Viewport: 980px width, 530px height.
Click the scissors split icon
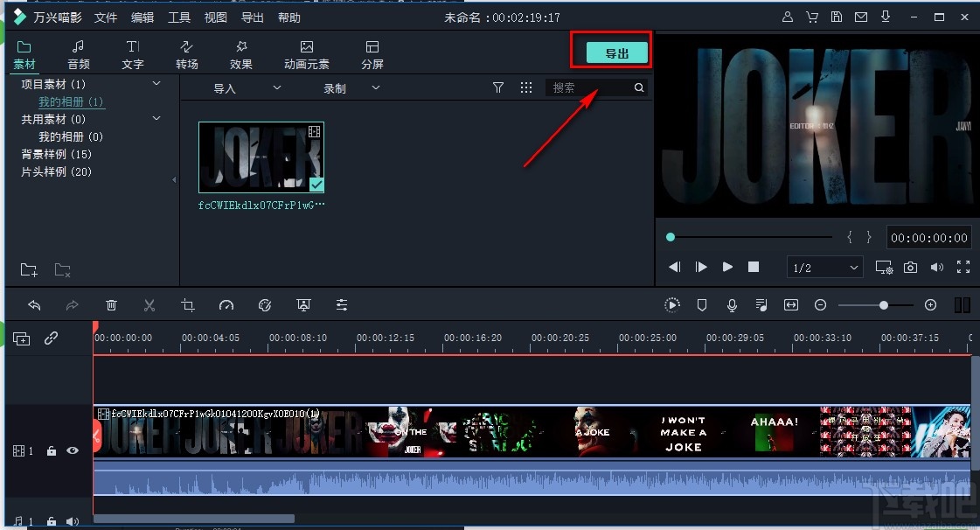click(x=149, y=305)
